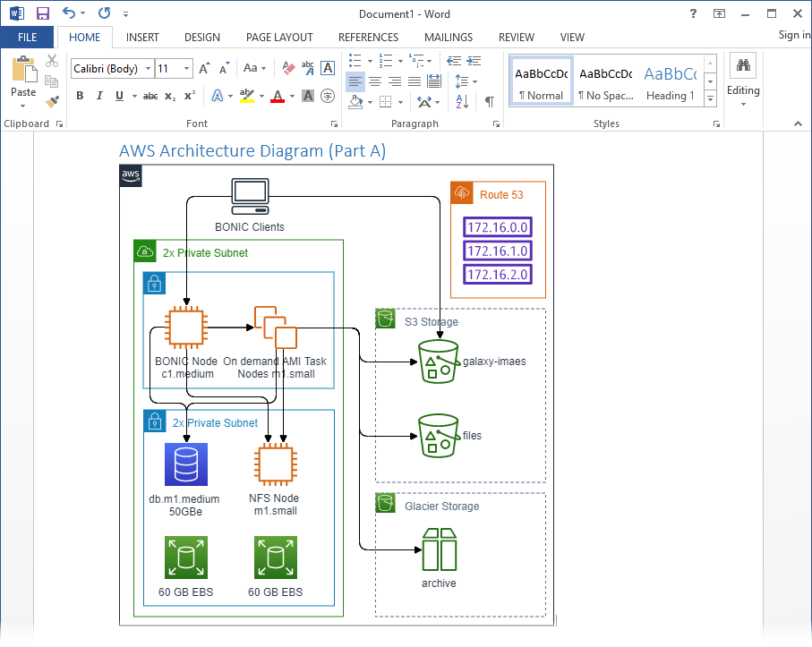Click the font size input field
Viewport: 812px width, 647px height.
(168, 68)
